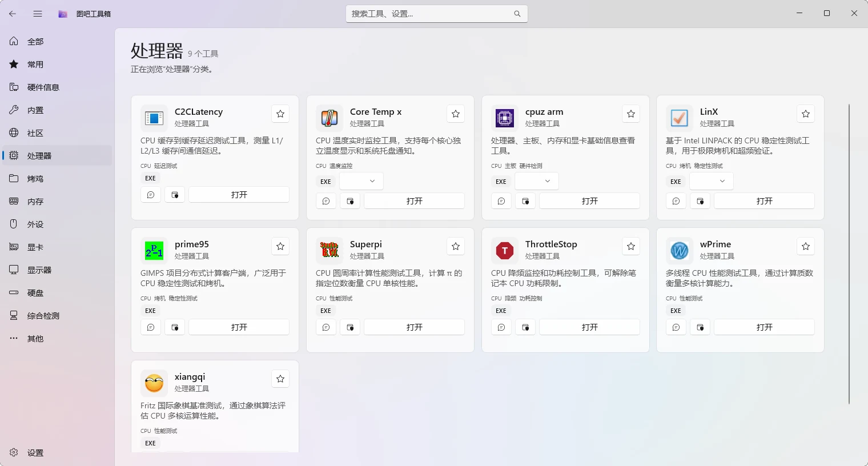The width and height of the screenshot is (868, 466).
Task: Click the vertical scrollbar of the tool list
Action: 849,254
